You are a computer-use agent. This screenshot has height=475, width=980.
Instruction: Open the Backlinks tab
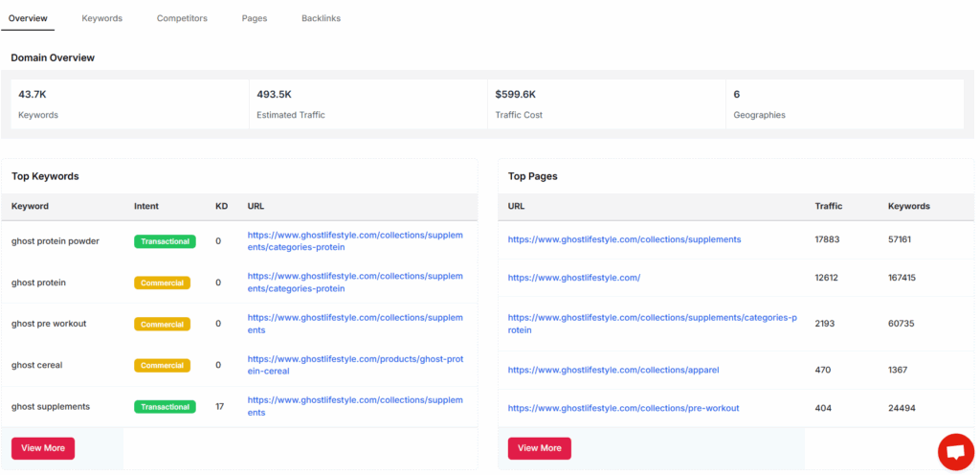(322, 18)
